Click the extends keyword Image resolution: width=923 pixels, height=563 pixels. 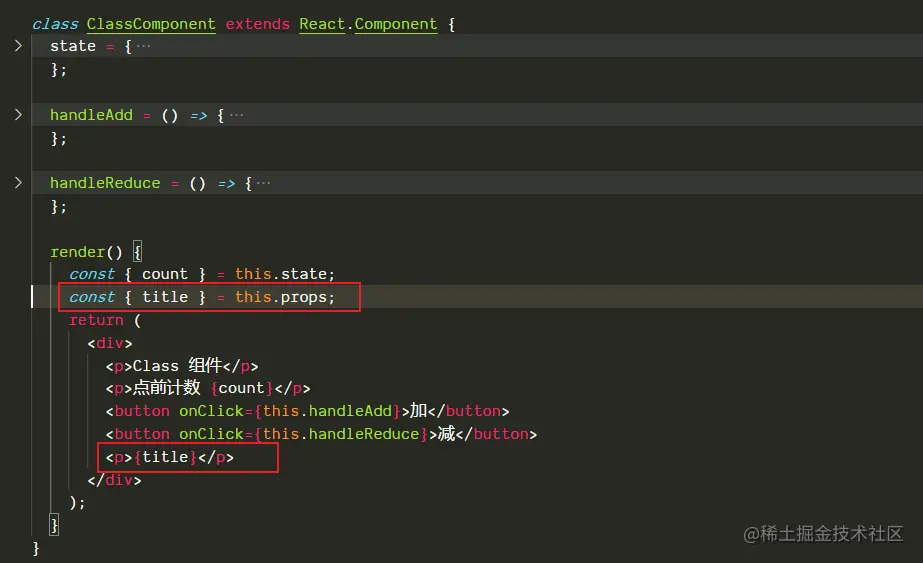coord(257,24)
